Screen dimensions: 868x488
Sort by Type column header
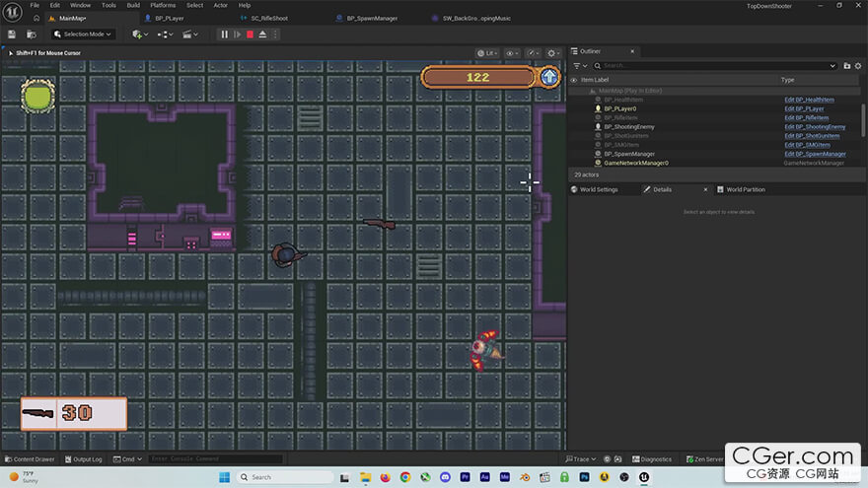click(x=787, y=80)
